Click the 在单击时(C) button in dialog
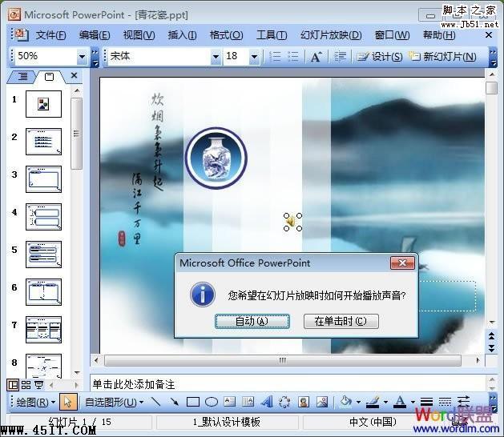 [x=341, y=321]
